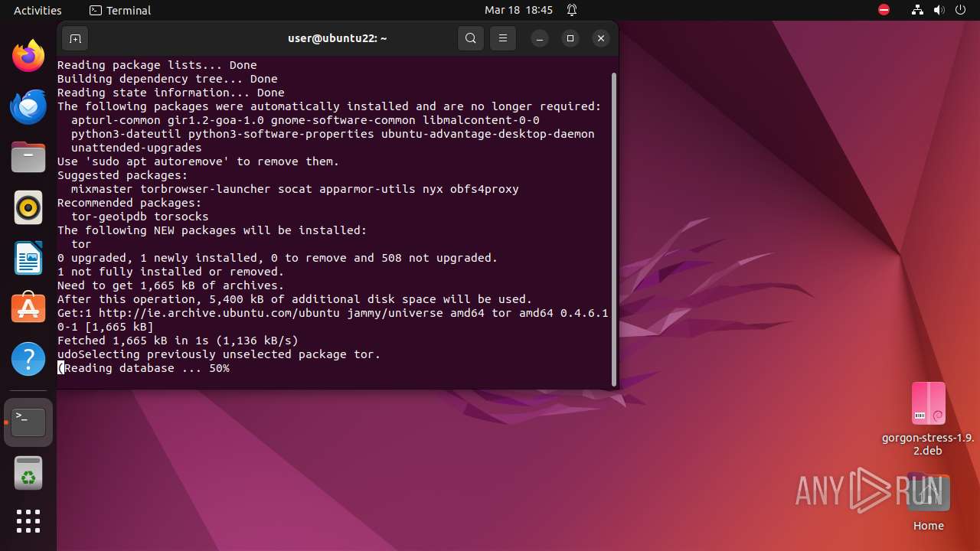
Task: Open the power system menu icon
Action: tap(961, 10)
